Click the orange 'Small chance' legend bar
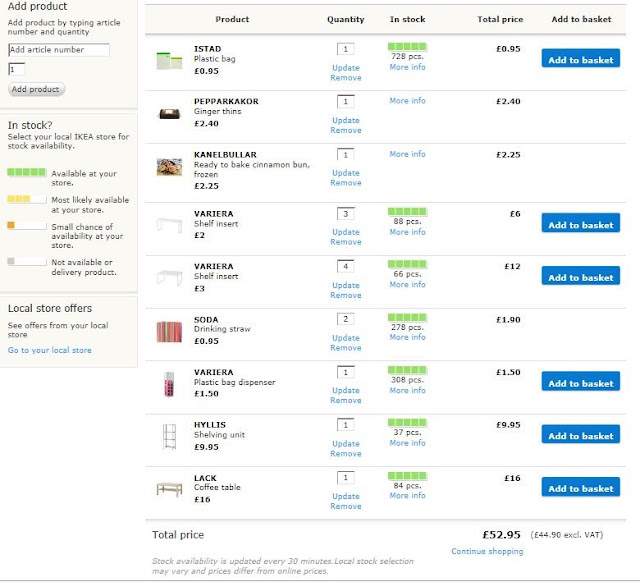The width and height of the screenshot is (640, 582). (x=27, y=225)
